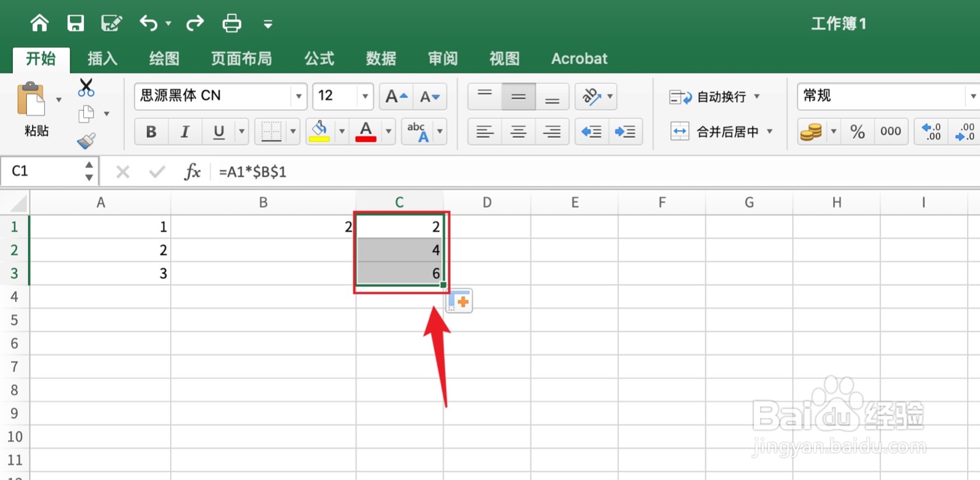Switch to the 开始 ribbon tab
Viewport: 980px width, 480px height.
41,59
